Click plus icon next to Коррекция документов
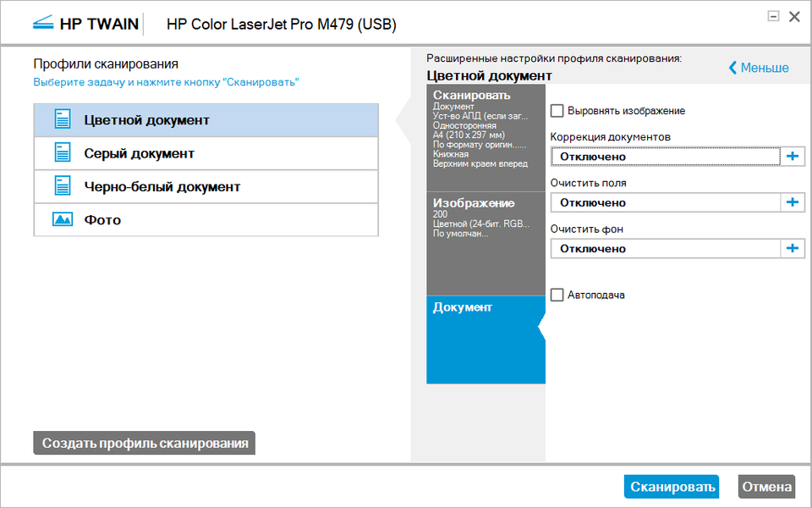This screenshot has height=508, width=812. [793, 157]
